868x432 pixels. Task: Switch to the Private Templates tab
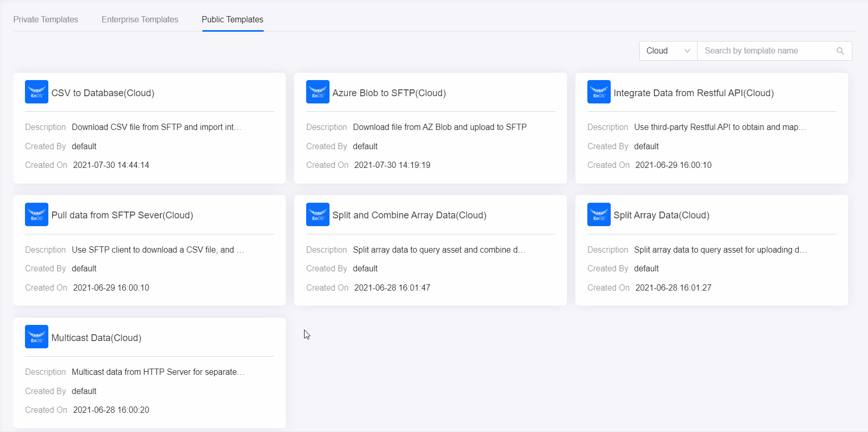click(x=46, y=20)
